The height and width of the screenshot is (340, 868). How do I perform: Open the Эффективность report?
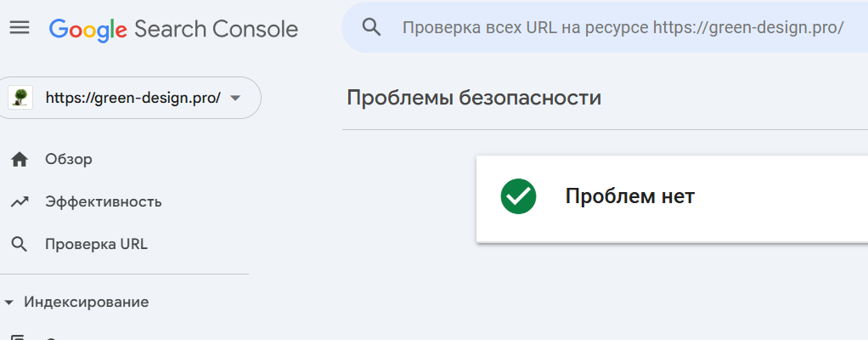103,201
